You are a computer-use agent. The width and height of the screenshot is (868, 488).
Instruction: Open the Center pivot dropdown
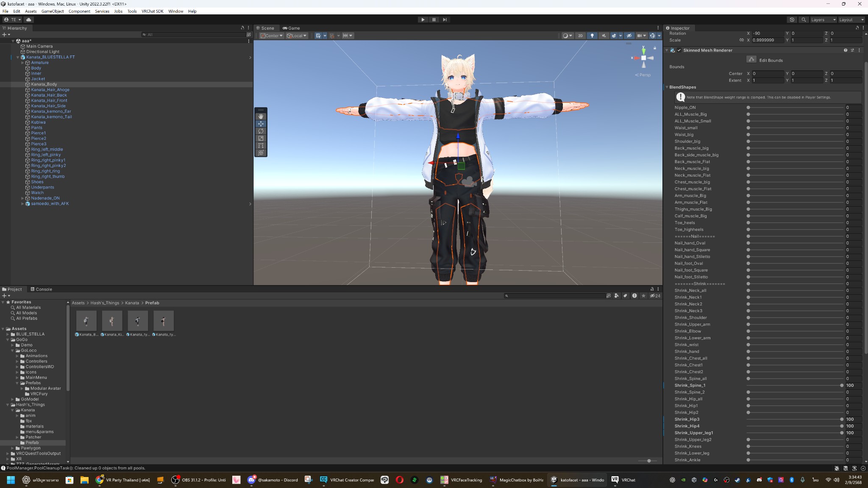coord(271,36)
